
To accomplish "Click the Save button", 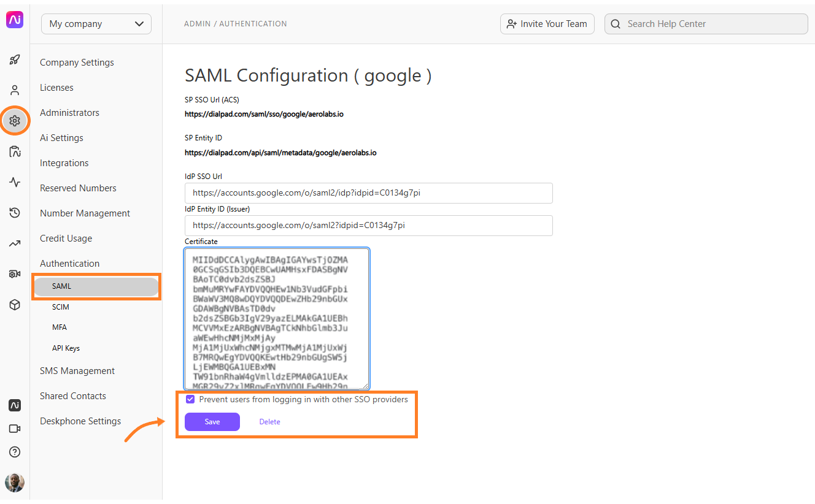I will 212,422.
